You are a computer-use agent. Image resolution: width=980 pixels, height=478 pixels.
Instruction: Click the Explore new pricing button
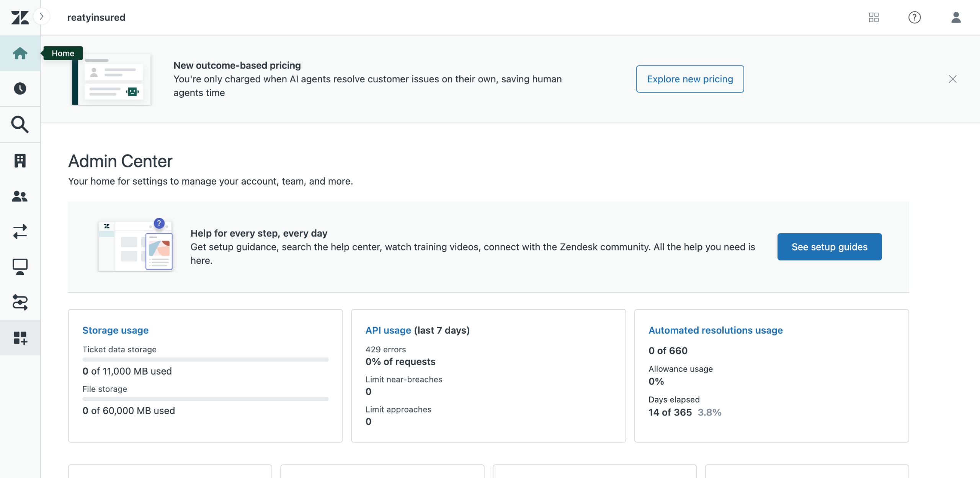pos(690,79)
